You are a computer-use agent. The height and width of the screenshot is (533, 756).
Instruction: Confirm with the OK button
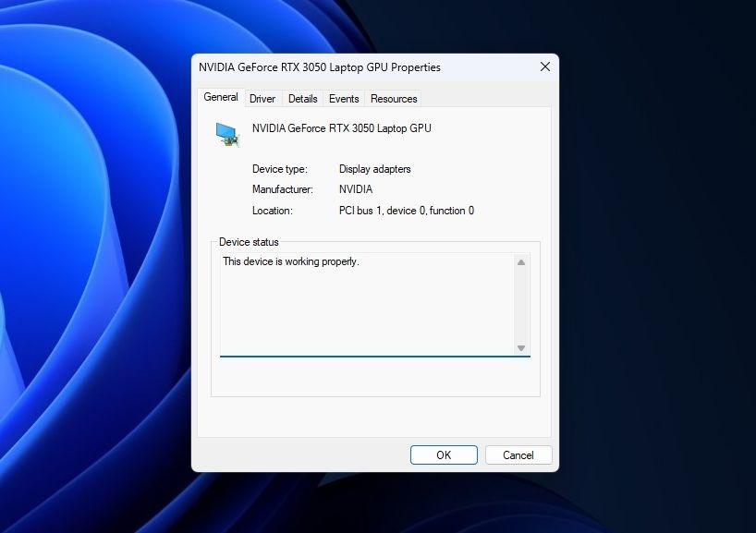[x=444, y=454]
